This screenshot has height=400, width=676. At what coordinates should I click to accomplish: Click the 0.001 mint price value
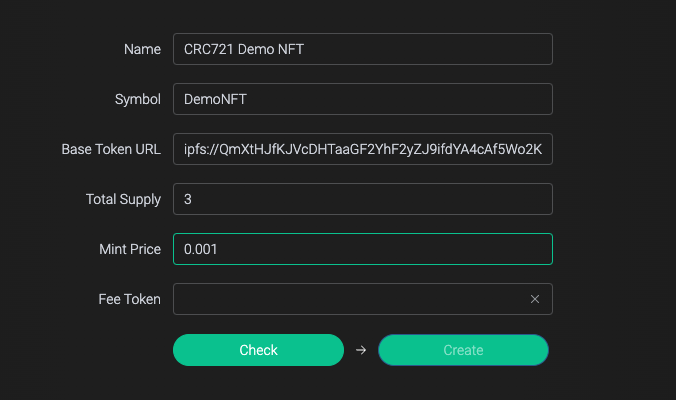(x=201, y=249)
